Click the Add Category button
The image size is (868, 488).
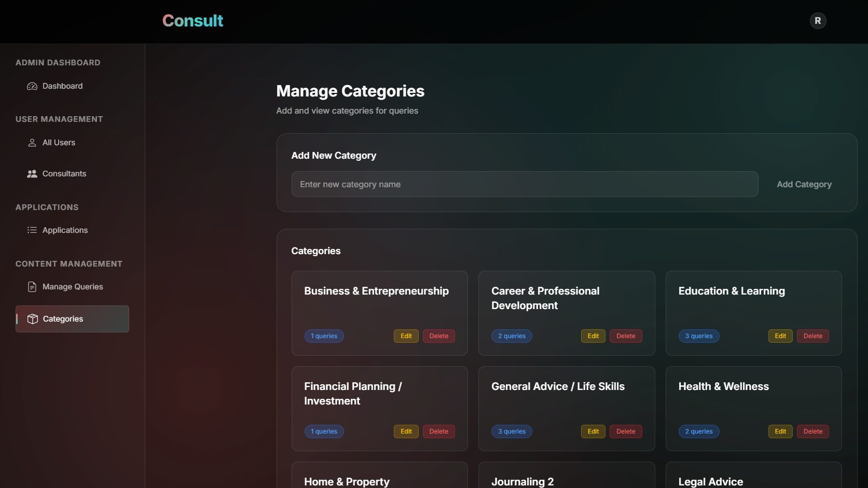(x=804, y=184)
